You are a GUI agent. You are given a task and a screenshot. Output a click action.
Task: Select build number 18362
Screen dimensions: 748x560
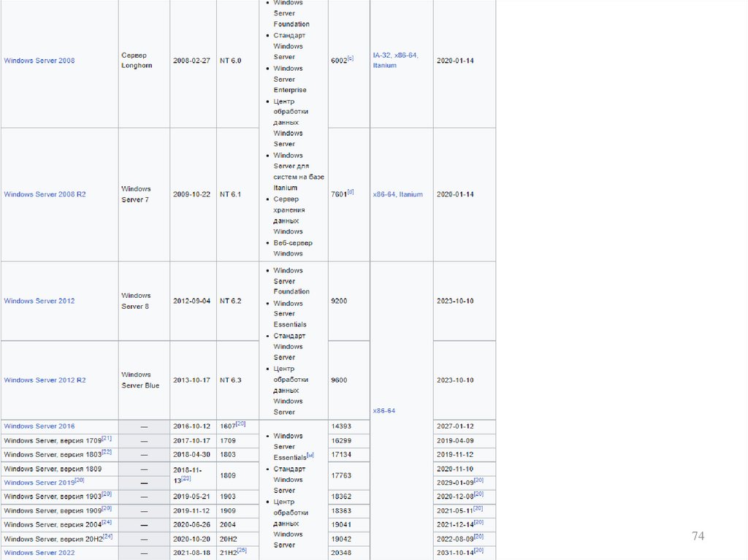341,496
